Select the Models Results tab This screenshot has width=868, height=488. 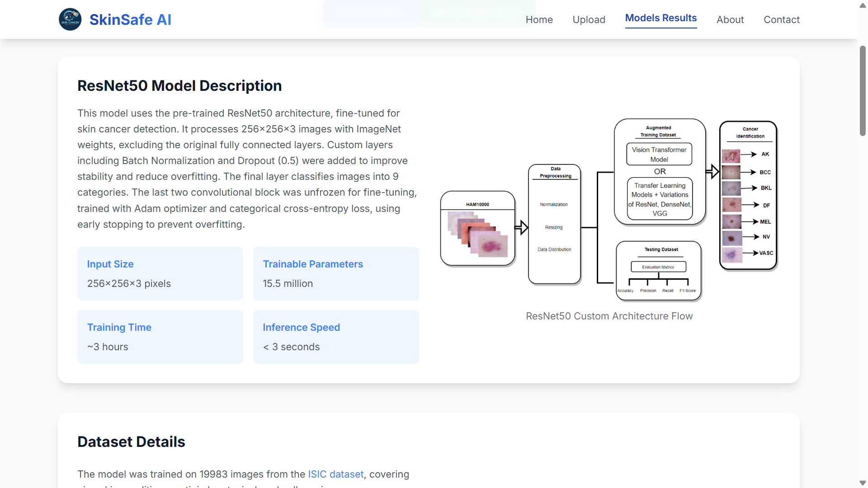(660, 18)
